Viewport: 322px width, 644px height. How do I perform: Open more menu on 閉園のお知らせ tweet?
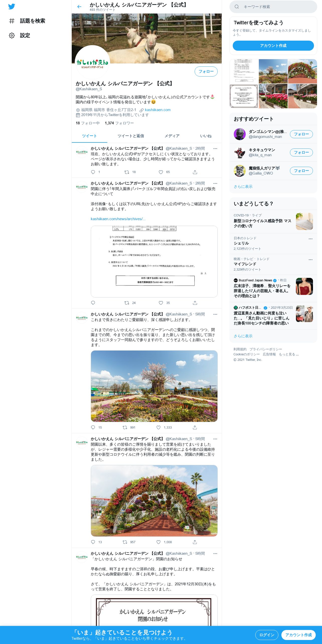coord(215,554)
